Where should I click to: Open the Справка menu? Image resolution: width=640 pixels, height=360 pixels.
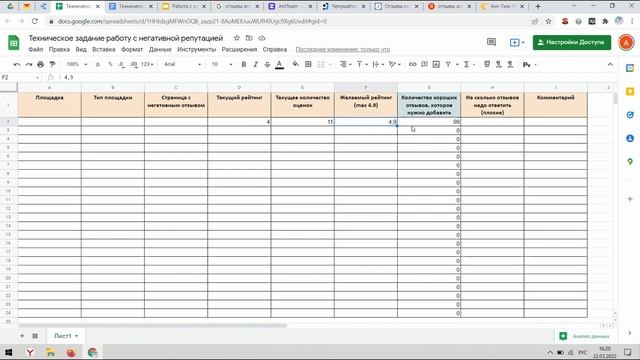click(x=275, y=49)
